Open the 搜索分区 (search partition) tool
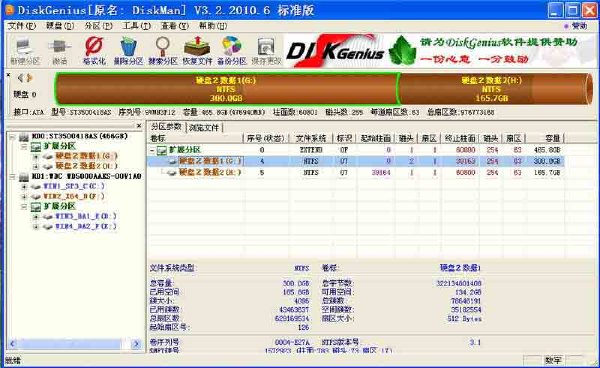600x368 pixels. click(x=163, y=50)
